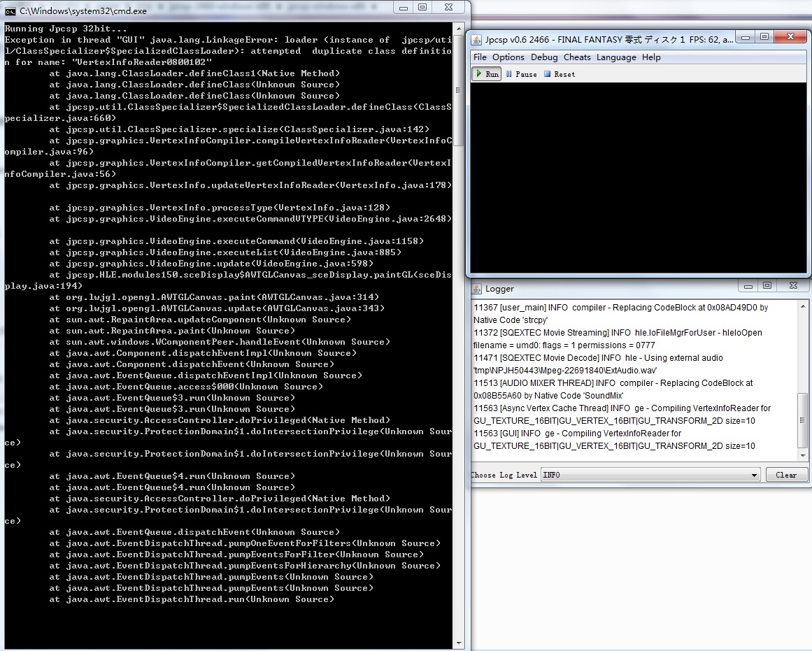This screenshot has height=651, width=812.
Task: Open the Language menu
Action: click(x=616, y=57)
